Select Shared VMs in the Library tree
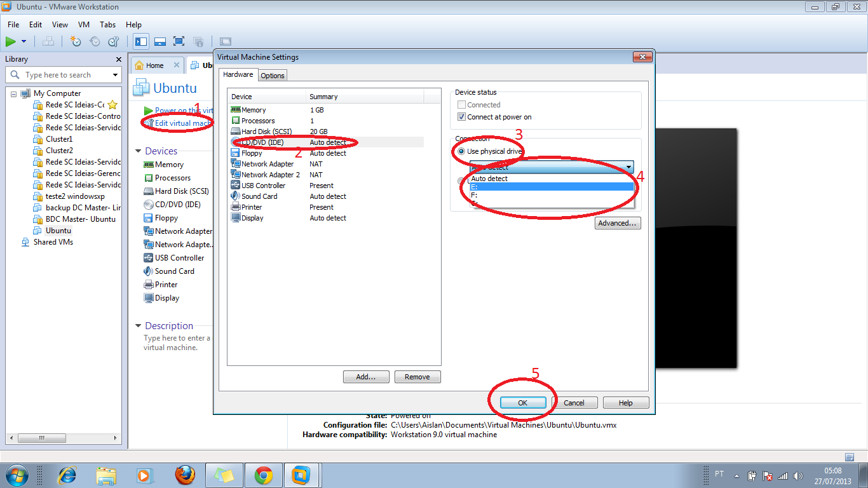This screenshot has height=488, width=868. click(x=53, y=242)
